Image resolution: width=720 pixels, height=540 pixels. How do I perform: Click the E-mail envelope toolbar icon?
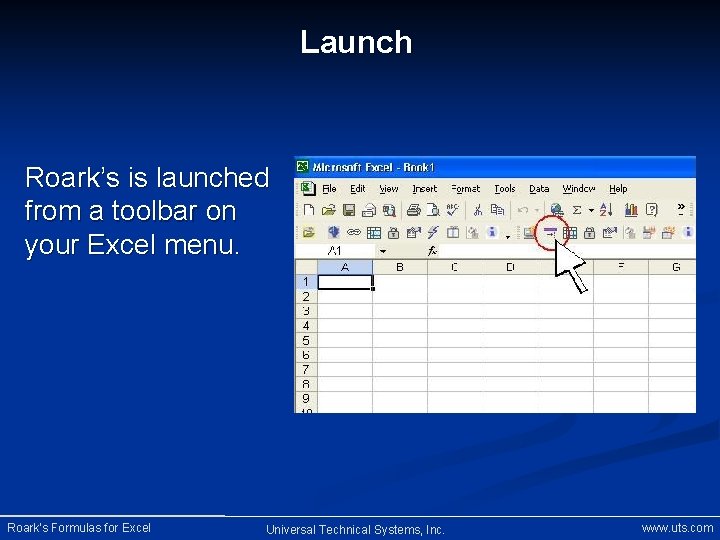(x=369, y=210)
